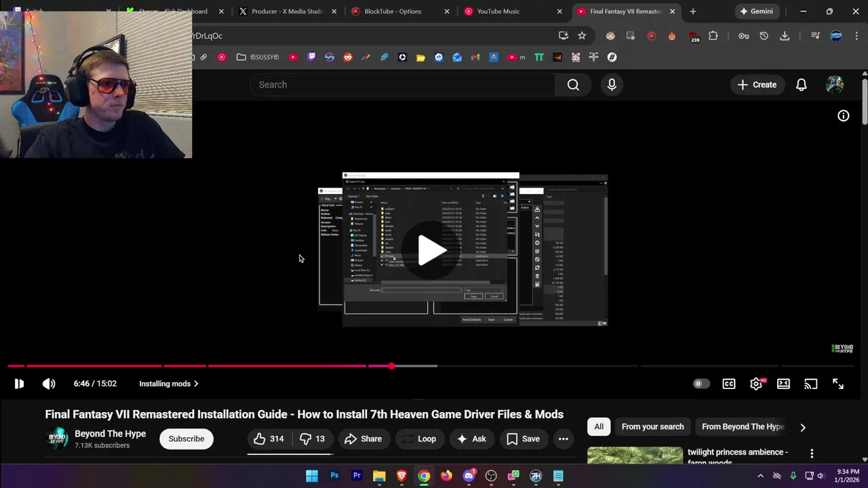
Task: Click the YouTube Search field
Action: (x=403, y=85)
